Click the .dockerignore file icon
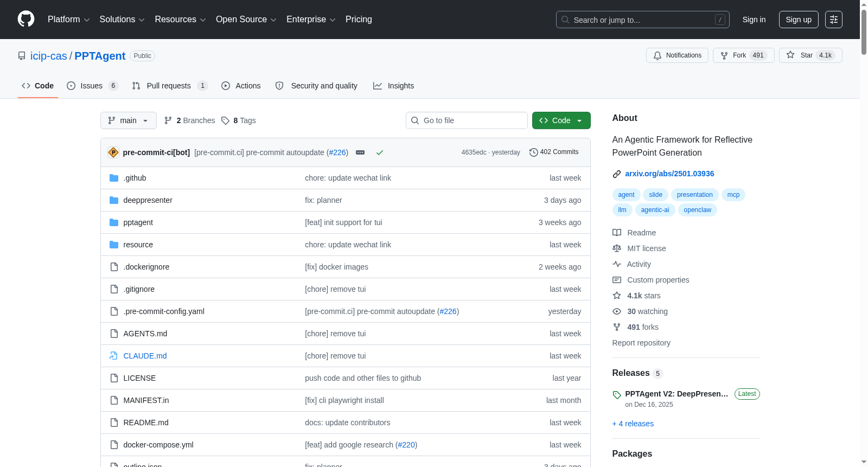The height and width of the screenshot is (467, 868). click(114, 267)
